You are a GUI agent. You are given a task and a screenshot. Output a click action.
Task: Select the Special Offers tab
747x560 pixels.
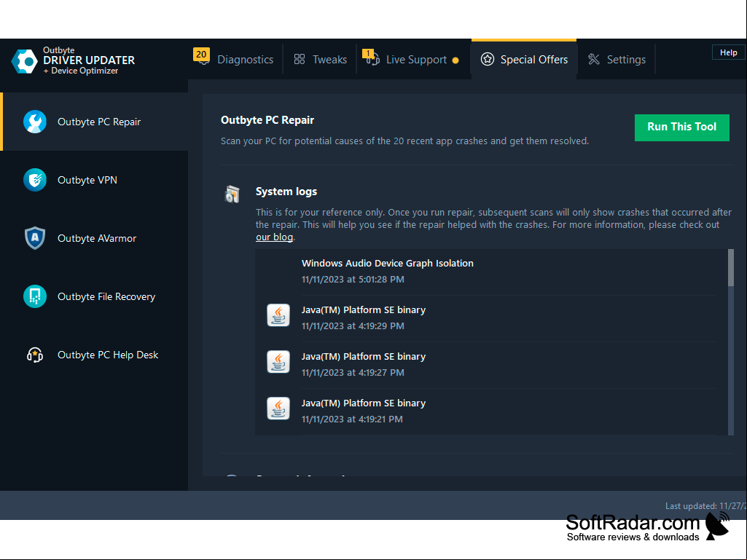click(x=524, y=60)
